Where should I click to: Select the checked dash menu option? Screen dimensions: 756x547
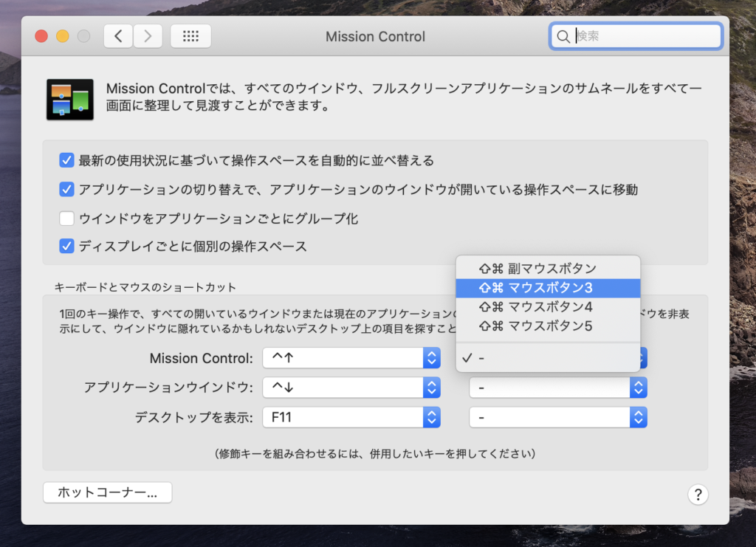point(548,358)
